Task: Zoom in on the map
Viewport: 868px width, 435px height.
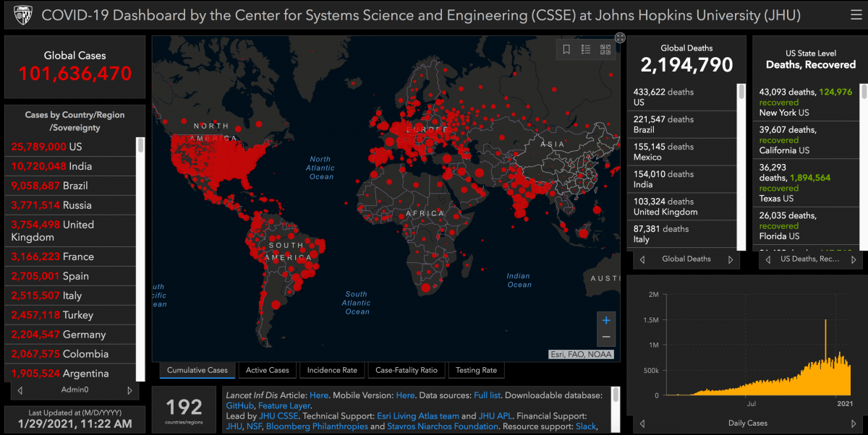Action: tap(606, 320)
